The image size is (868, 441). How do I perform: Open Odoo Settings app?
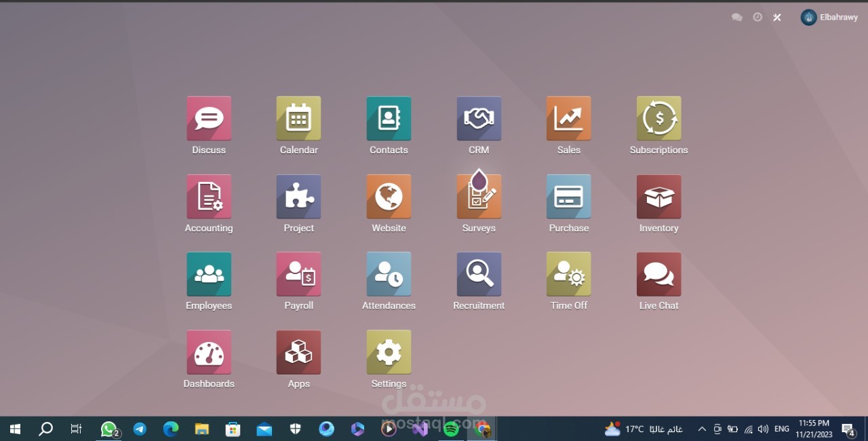tap(389, 352)
